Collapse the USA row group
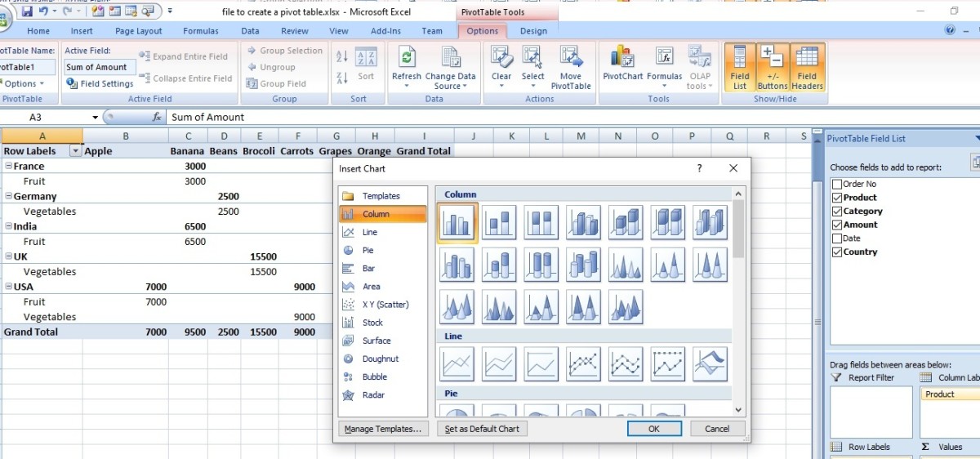 (x=8, y=287)
